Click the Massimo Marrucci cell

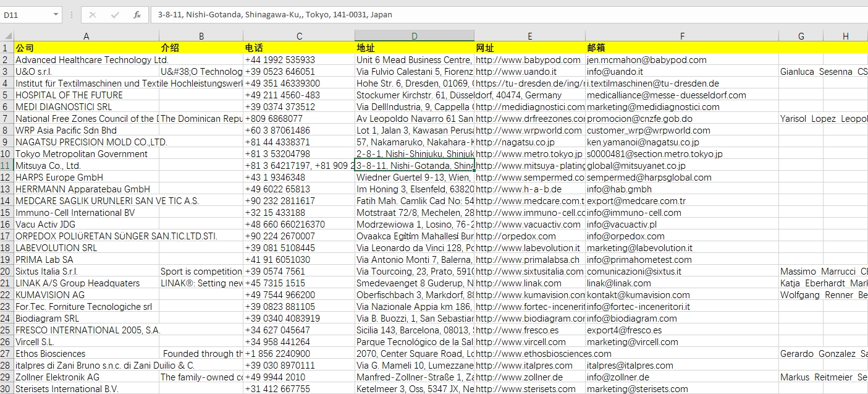tap(801, 271)
